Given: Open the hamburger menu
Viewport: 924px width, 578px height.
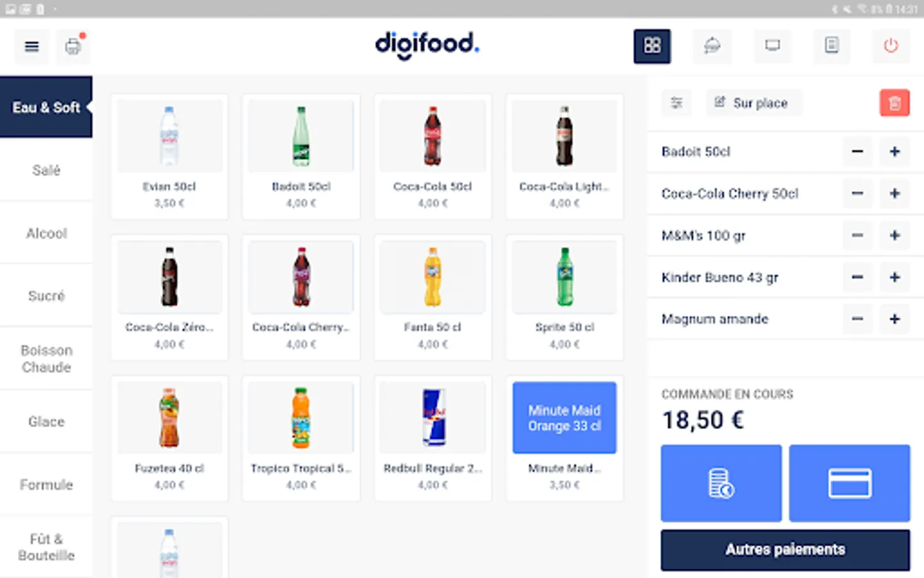Looking at the screenshot, I should (x=31, y=46).
